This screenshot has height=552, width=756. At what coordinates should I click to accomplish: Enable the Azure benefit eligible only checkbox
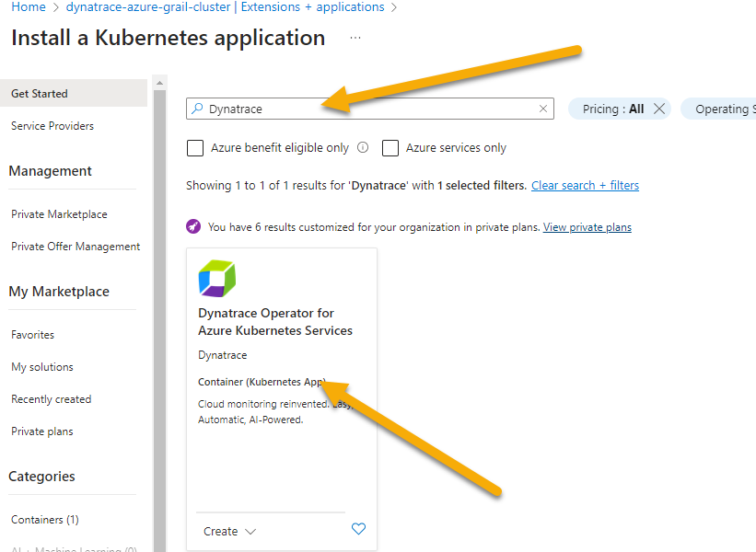pos(195,148)
